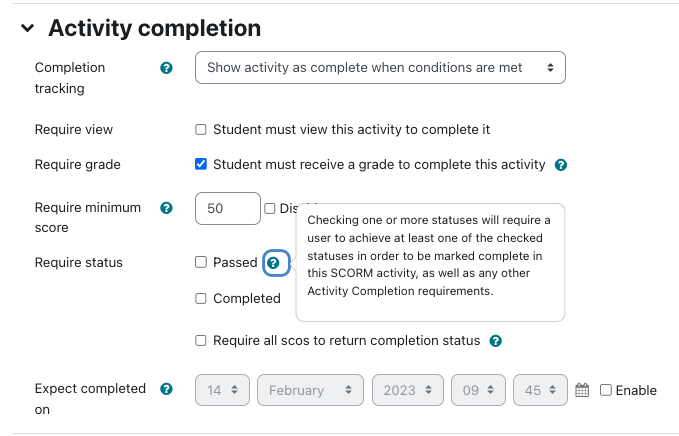Enable the Expect completed on date
679x436 pixels.
[x=605, y=390]
